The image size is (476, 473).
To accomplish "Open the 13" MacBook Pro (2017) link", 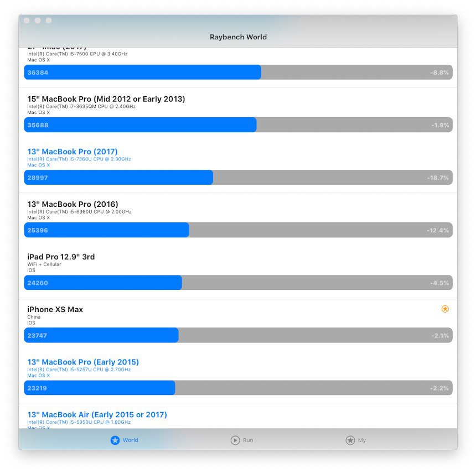I will tap(73, 152).
